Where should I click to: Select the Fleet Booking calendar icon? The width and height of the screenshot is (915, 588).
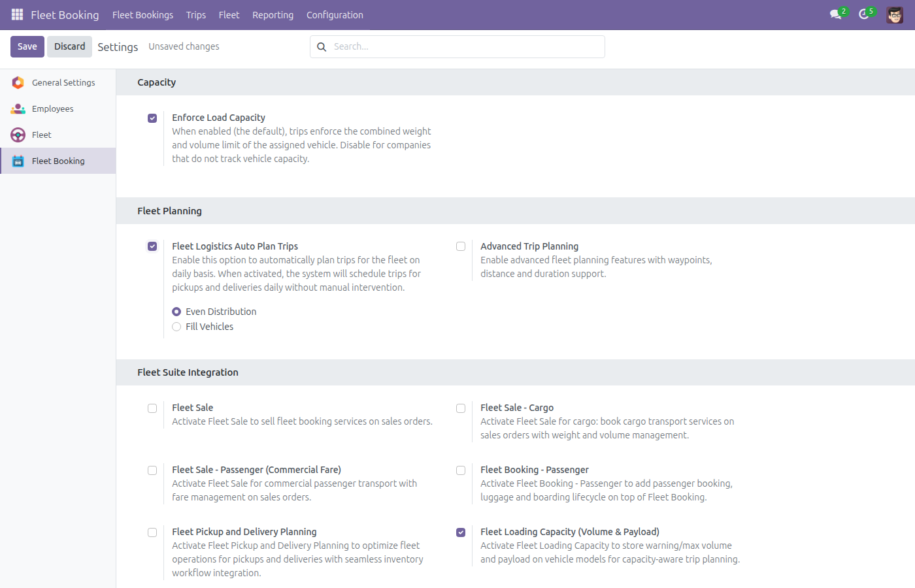tap(18, 161)
